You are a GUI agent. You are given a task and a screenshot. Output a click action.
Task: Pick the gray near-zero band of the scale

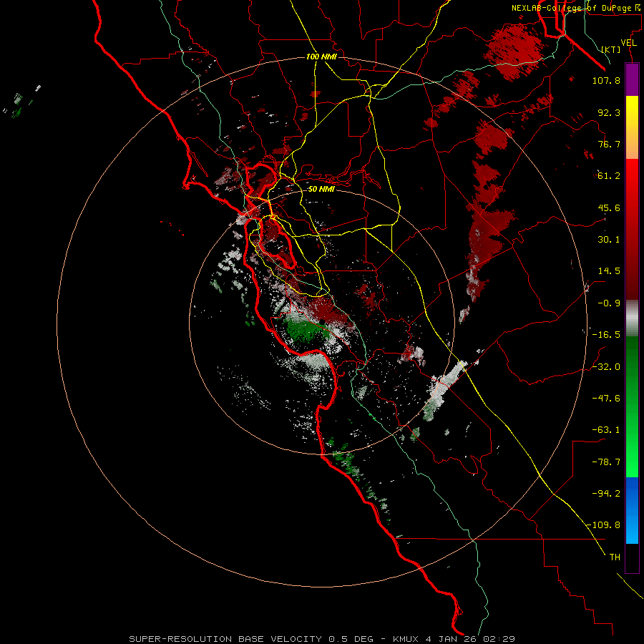tap(632, 318)
